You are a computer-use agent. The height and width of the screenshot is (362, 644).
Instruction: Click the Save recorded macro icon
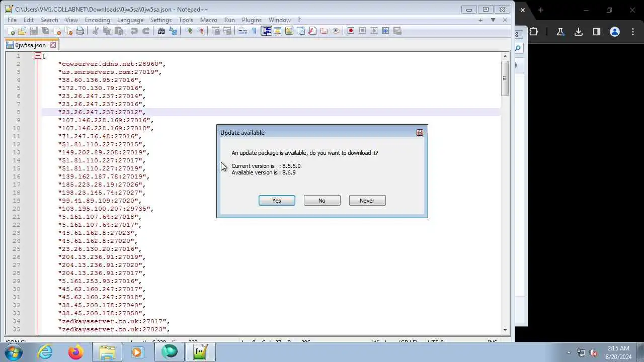tap(397, 31)
